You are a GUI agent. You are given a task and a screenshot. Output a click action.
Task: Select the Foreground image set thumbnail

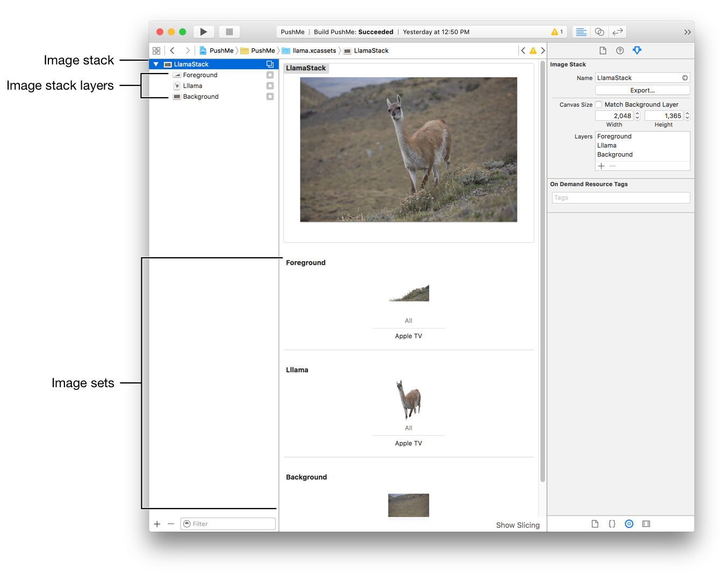(x=409, y=293)
